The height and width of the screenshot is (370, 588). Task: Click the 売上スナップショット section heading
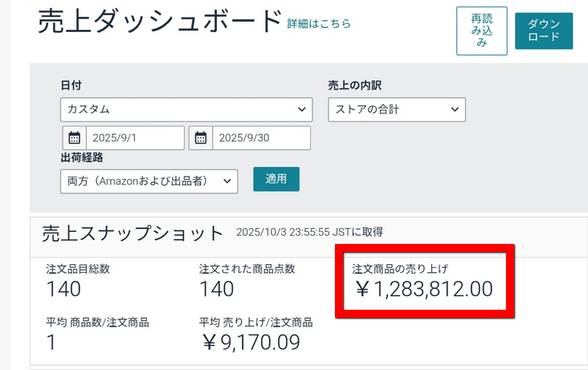coord(133,234)
